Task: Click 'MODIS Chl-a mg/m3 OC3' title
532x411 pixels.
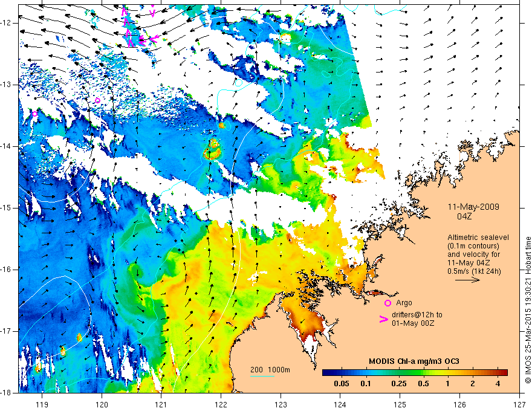Action: (414, 361)
